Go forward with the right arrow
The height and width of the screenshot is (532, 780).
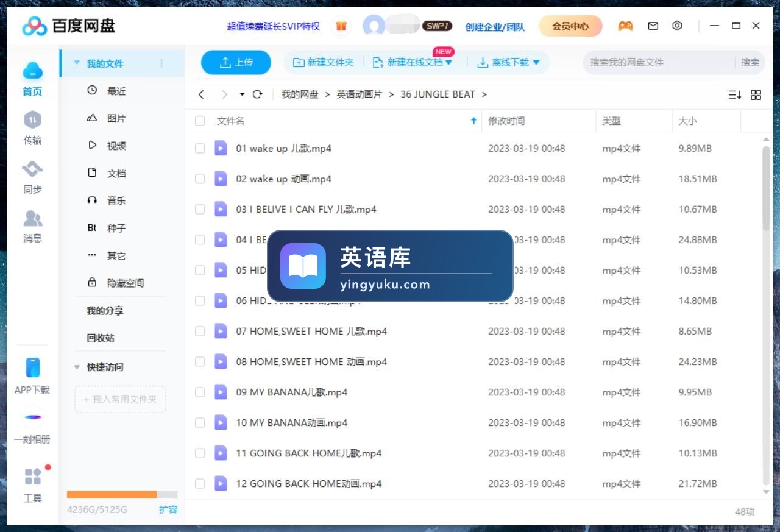(224, 94)
